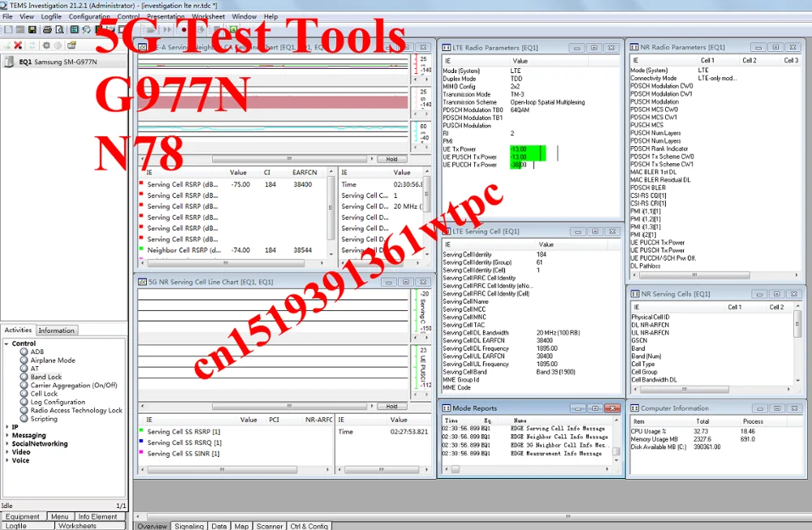Click the 5G NR Serving Cell Line Chart icon
The height and width of the screenshot is (530, 812).
pyautogui.click(x=142, y=282)
